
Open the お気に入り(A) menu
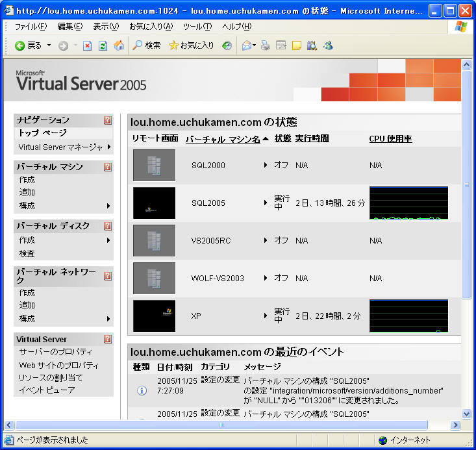(151, 27)
